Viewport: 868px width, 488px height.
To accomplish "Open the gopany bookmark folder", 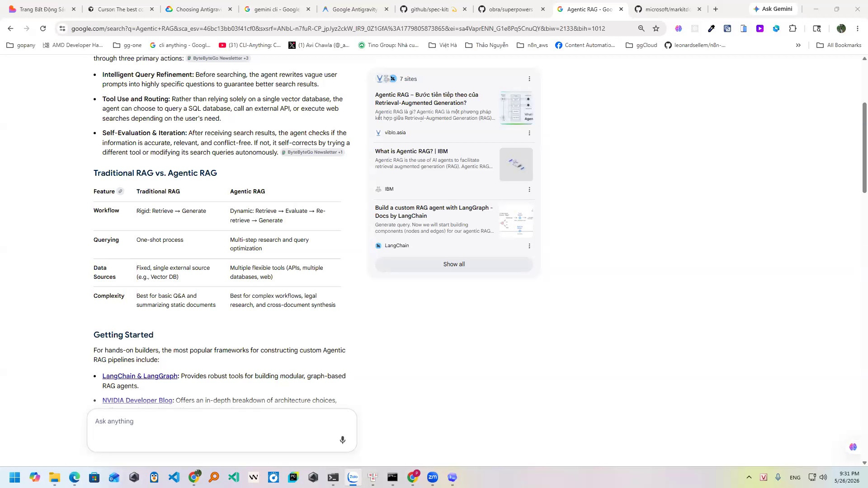I will click(x=21, y=45).
